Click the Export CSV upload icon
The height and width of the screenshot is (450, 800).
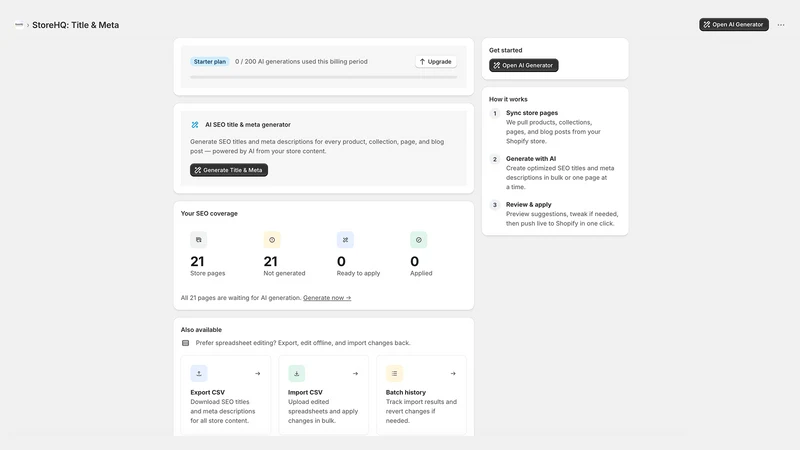(x=199, y=373)
